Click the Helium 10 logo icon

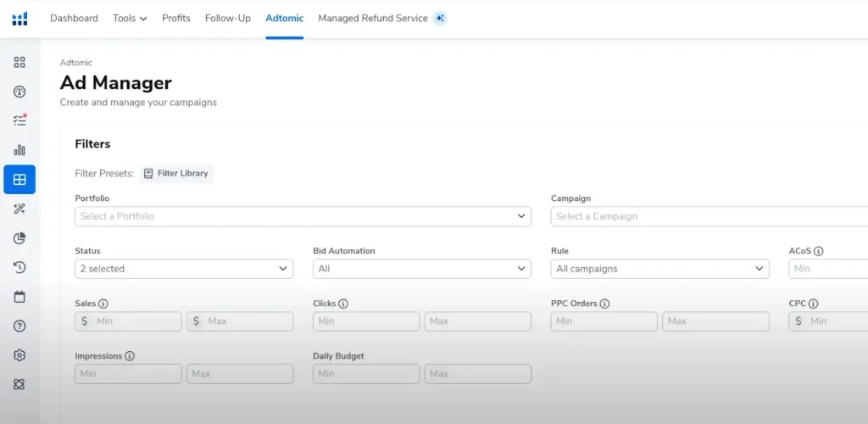(19, 18)
